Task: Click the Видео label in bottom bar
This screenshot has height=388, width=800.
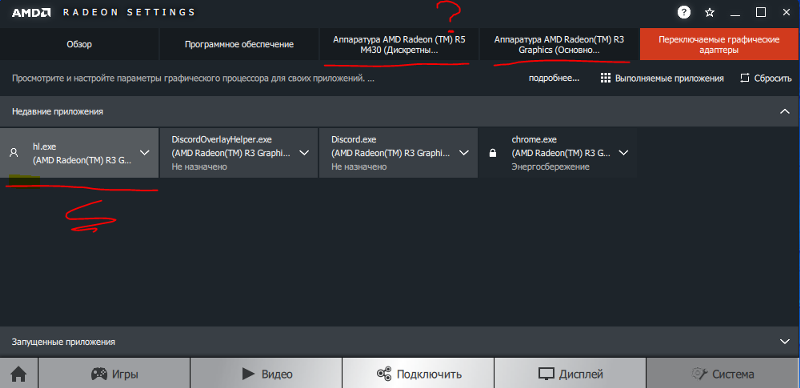Action: click(277, 374)
